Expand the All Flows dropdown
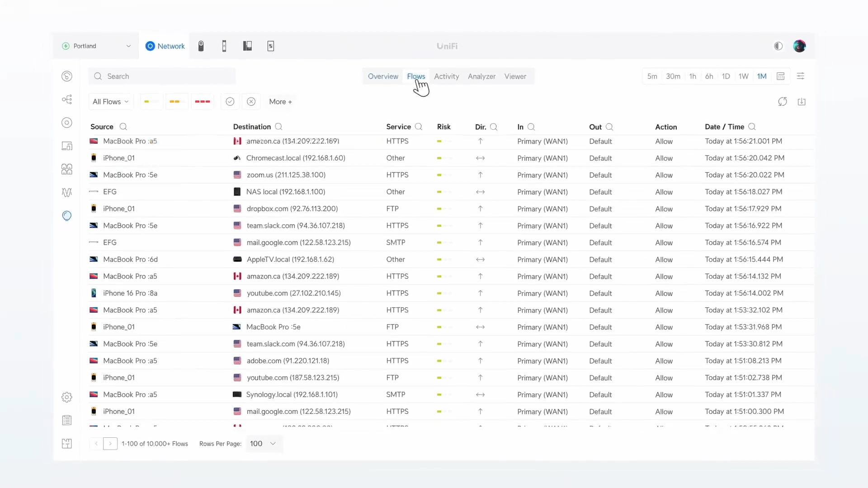Image resolution: width=868 pixels, height=488 pixels. [x=111, y=102]
